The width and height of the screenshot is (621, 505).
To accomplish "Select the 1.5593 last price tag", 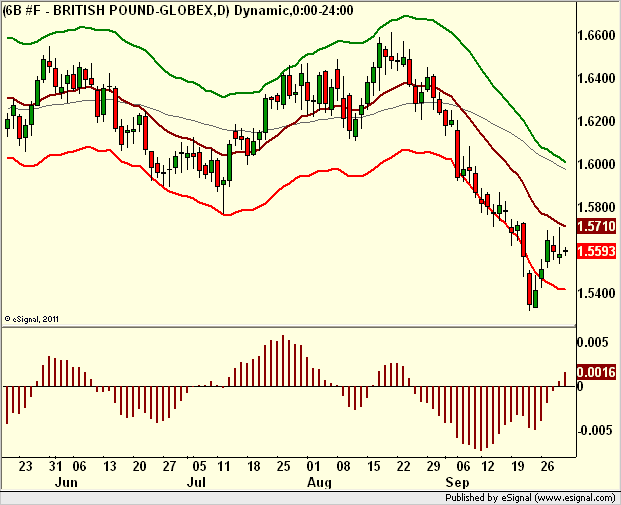I will coord(596,251).
